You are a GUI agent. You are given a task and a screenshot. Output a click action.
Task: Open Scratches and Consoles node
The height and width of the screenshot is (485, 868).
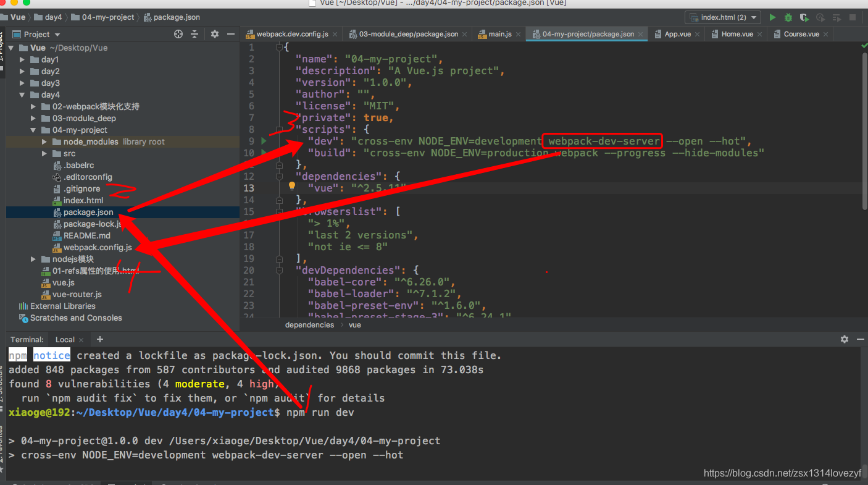pyautogui.click(x=76, y=318)
